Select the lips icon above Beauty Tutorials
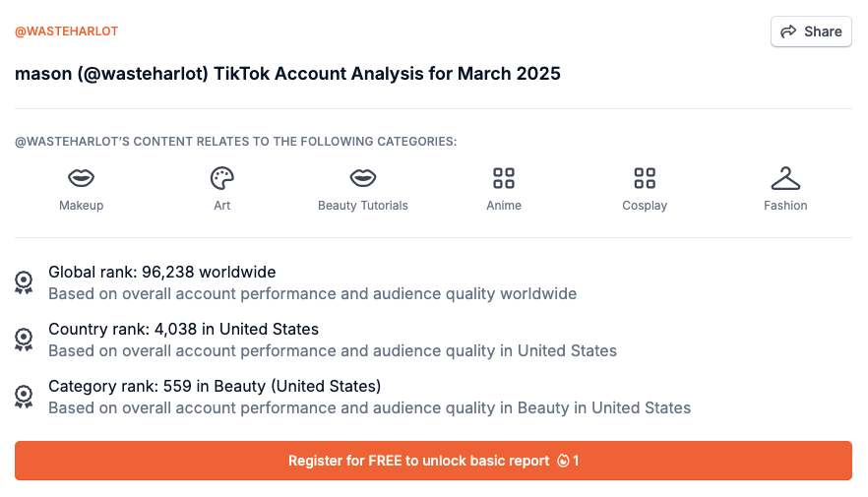 [x=363, y=178]
